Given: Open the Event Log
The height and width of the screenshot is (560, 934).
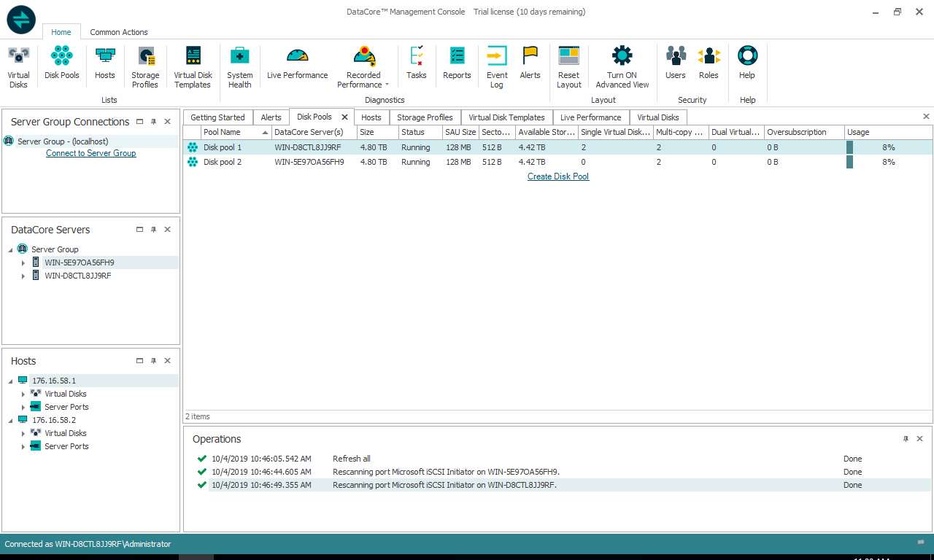Looking at the screenshot, I should pos(497,67).
